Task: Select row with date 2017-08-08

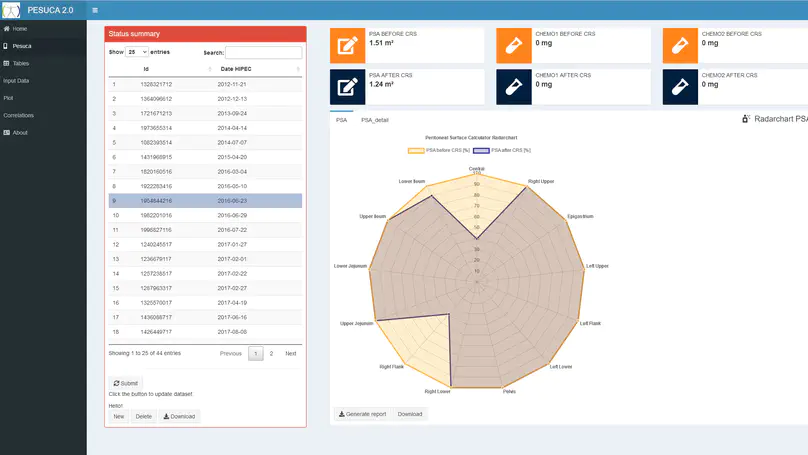Action: (205, 332)
